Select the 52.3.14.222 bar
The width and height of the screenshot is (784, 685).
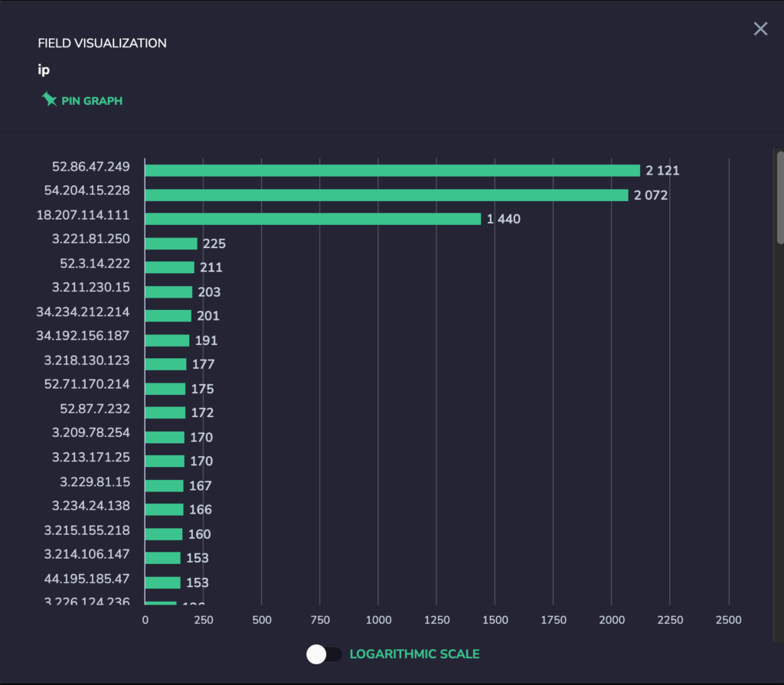tap(169, 268)
